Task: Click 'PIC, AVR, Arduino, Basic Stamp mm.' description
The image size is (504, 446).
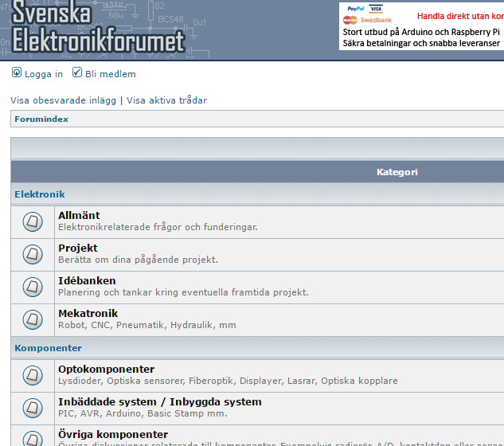Action: pyautogui.click(x=143, y=413)
